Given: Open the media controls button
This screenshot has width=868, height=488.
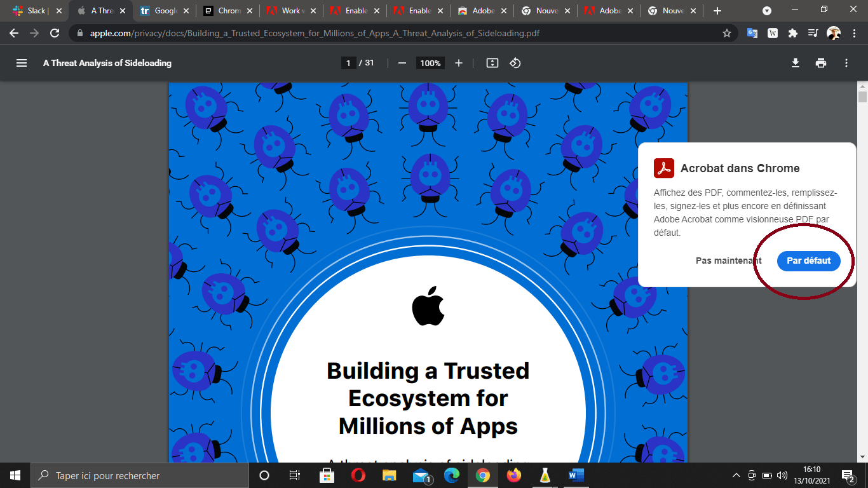Looking at the screenshot, I should coord(813,33).
